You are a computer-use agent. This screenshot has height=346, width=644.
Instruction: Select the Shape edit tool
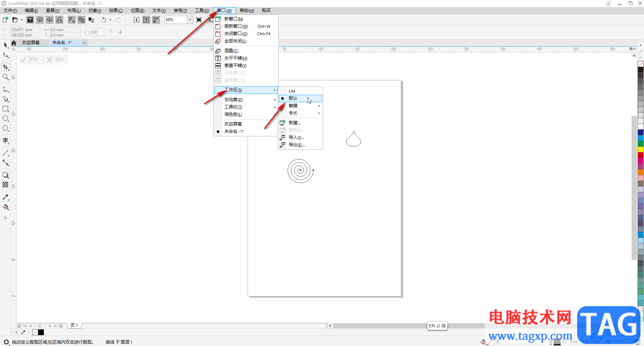coord(5,55)
